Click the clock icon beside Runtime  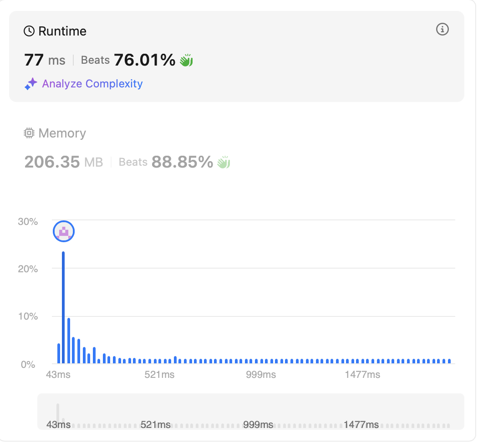[29, 31]
